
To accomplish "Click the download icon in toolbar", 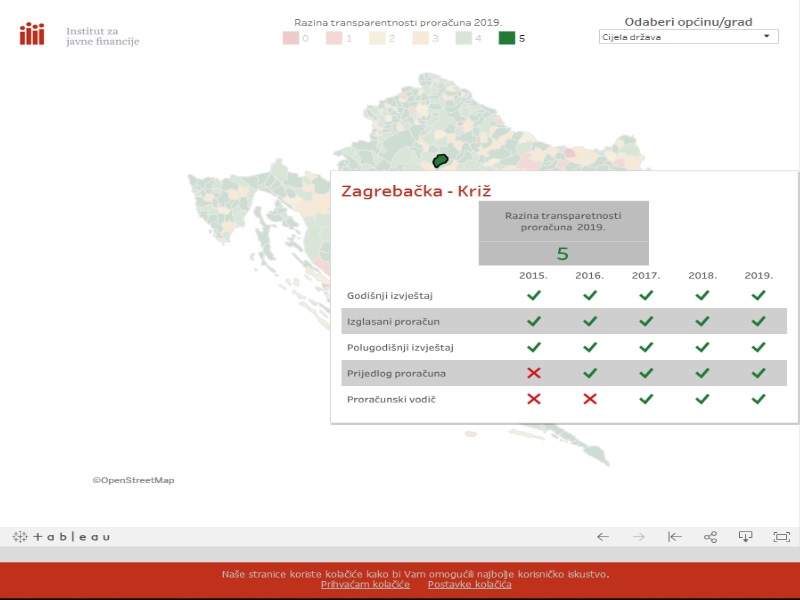I will click(x=746, y=537).
